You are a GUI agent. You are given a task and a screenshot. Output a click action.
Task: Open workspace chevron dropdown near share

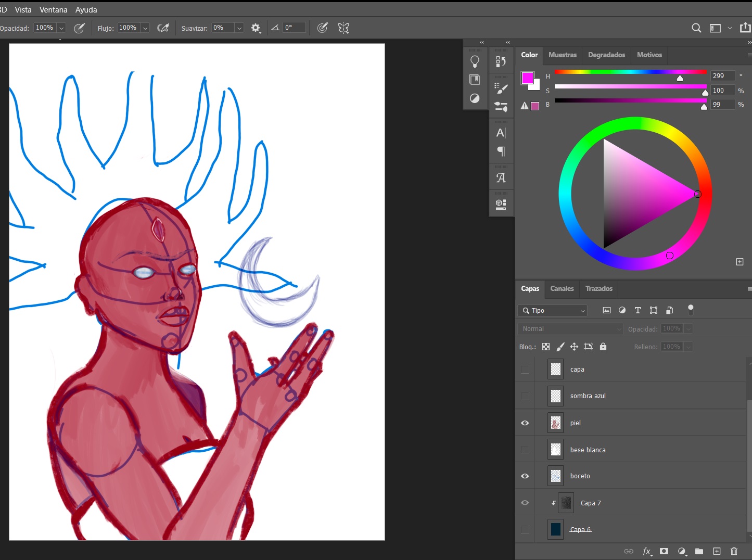coord(730,28)
